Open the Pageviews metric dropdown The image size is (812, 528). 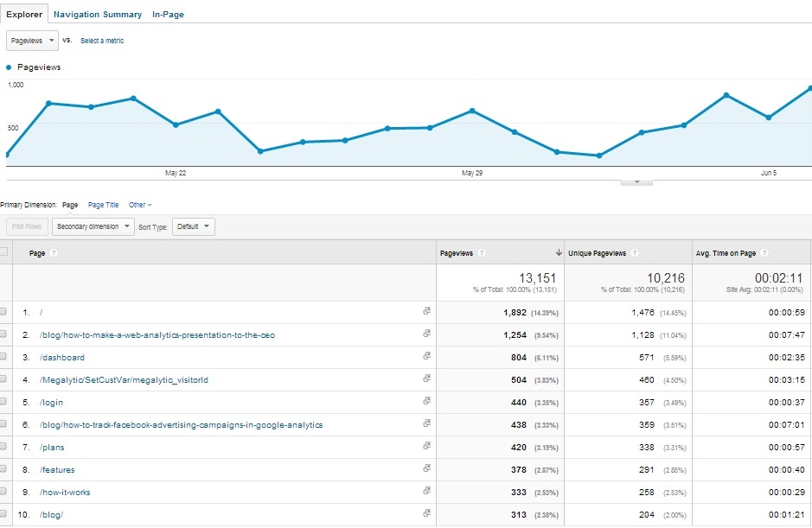(x=33, y=41)
